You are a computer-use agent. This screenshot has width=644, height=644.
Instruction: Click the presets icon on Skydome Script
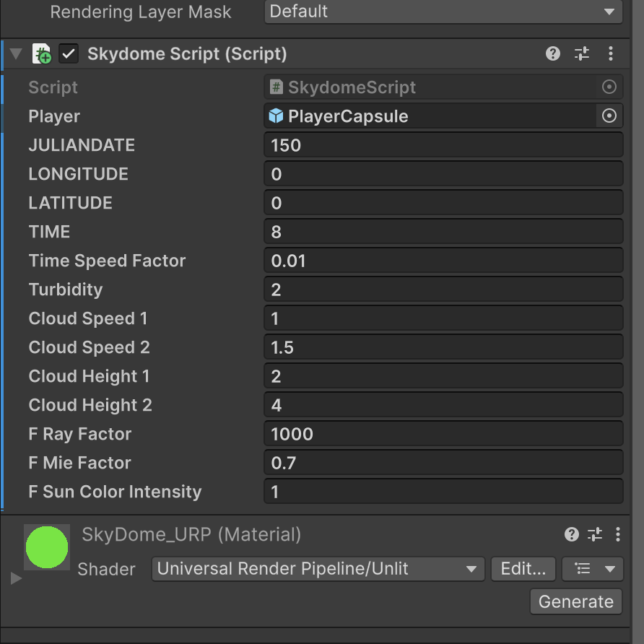[x=581, y=53]
